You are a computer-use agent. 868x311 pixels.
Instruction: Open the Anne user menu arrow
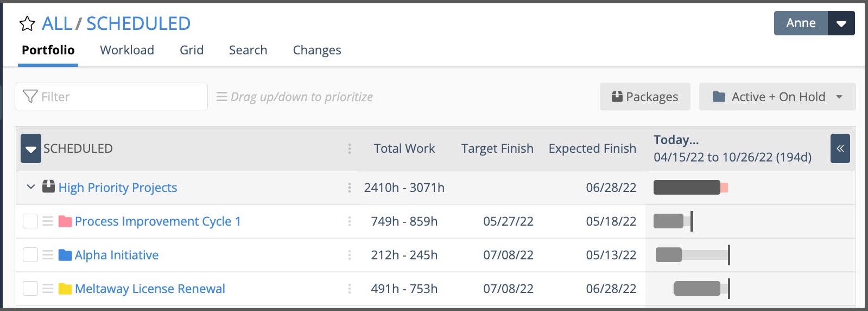point(841,23)
